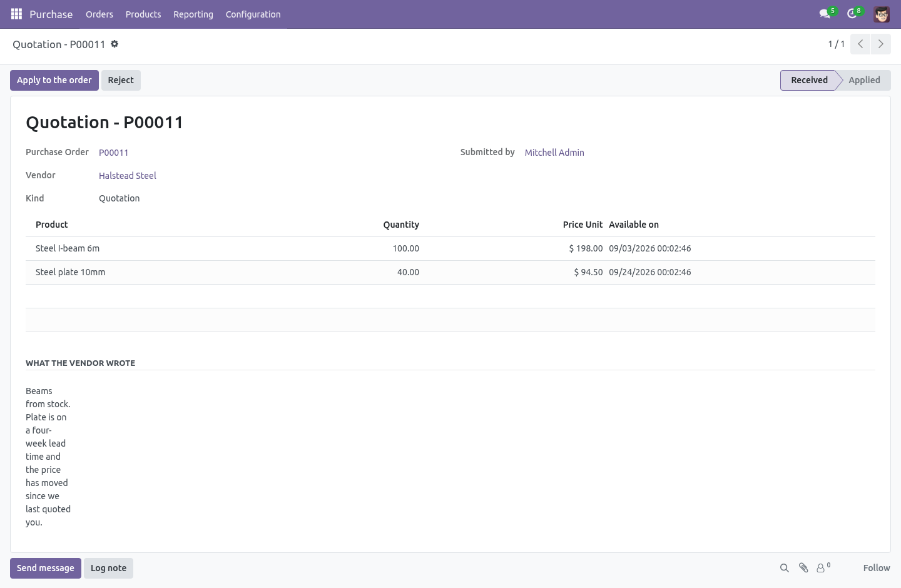Image resolution: width=901 pixels, height=588 pixels.
Task: Sort by Product column header
Action: pos(52,225)
